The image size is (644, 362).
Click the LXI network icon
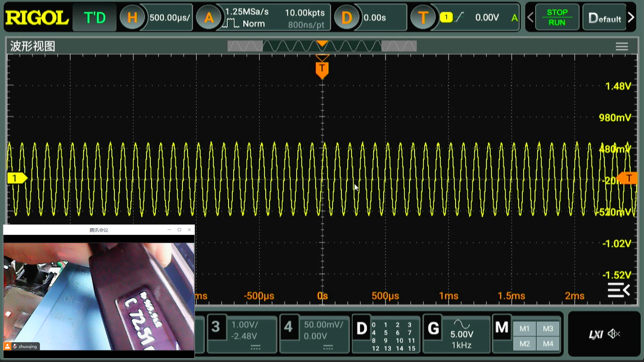596,334
